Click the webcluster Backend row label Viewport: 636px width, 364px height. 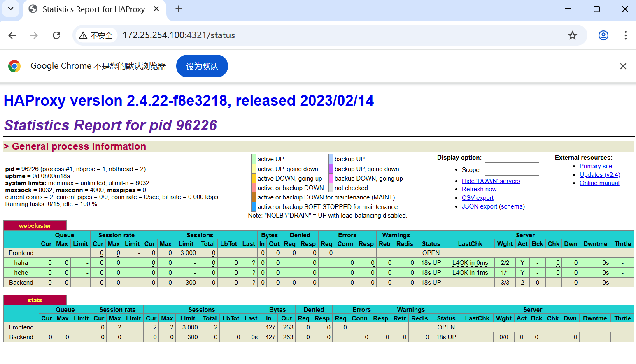pos(21,283)
